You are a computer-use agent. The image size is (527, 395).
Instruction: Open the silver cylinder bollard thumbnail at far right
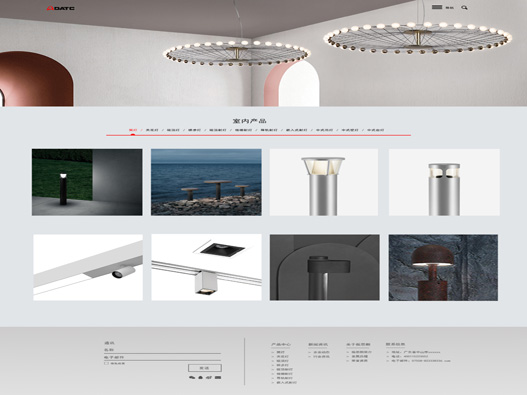pos(444,182)
